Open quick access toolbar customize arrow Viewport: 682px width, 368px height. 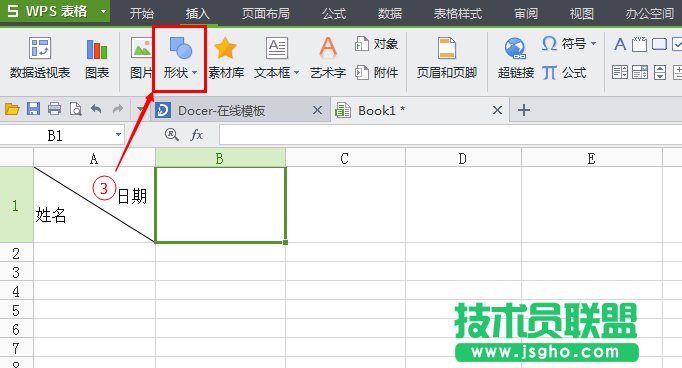coord(140,109)
